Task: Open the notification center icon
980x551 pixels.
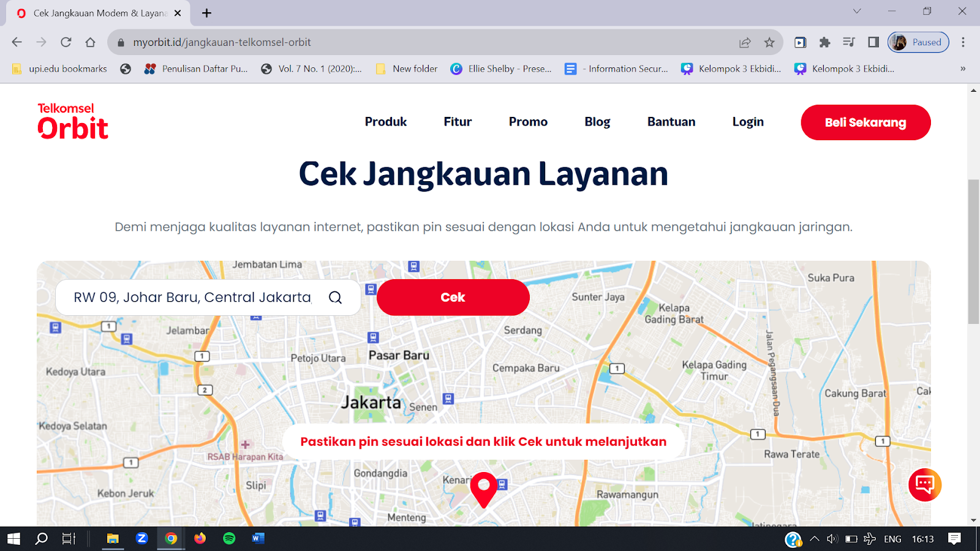Action: 954,539
